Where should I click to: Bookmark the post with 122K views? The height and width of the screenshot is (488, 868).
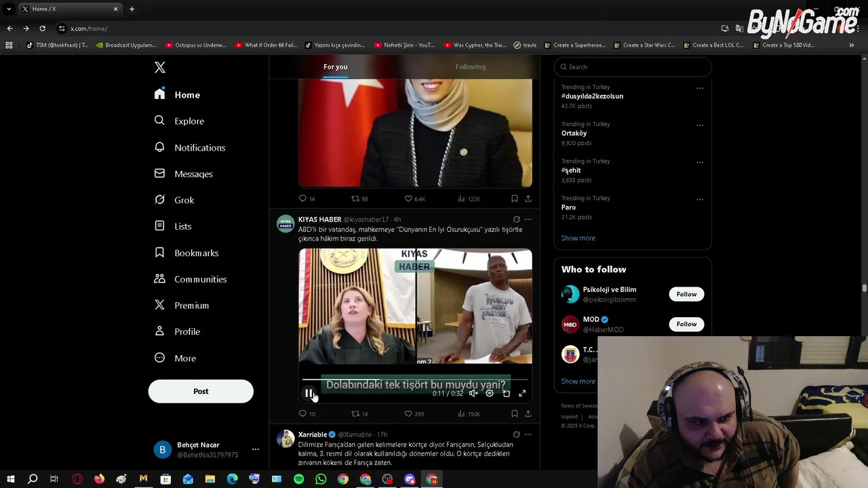tap(514, 199)
